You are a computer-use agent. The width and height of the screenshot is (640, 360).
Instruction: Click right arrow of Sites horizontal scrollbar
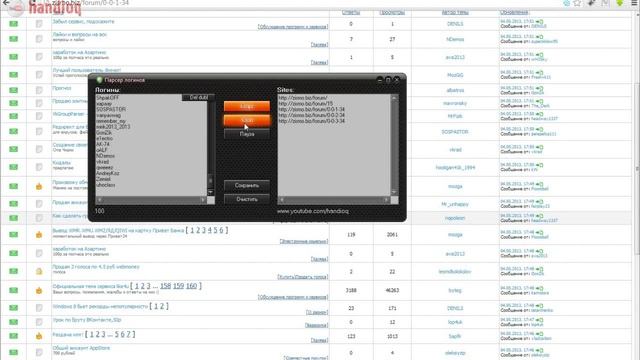pos(386,200)
